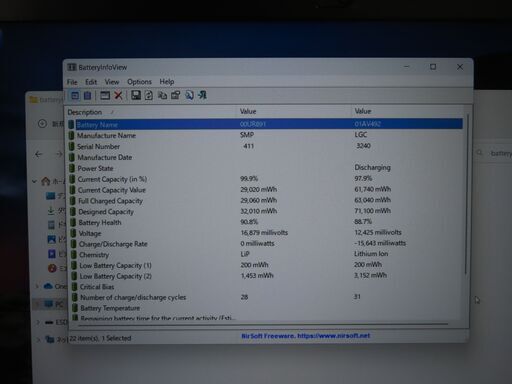Open the Options menu
512x384 pixels.
click(139, 82)
